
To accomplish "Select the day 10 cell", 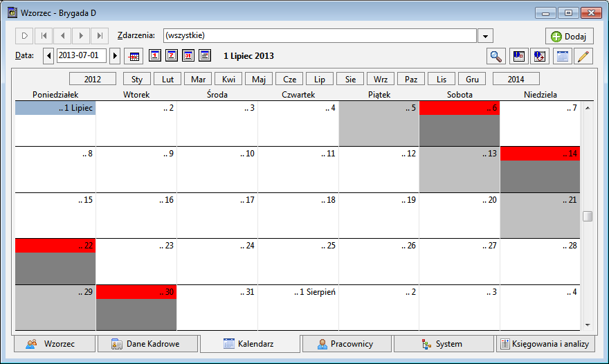I will [217, 170].
